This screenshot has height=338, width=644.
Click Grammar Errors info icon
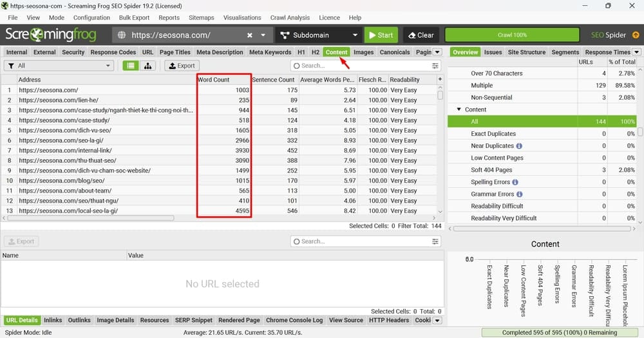pyautogui.click(x=519, y=194)
